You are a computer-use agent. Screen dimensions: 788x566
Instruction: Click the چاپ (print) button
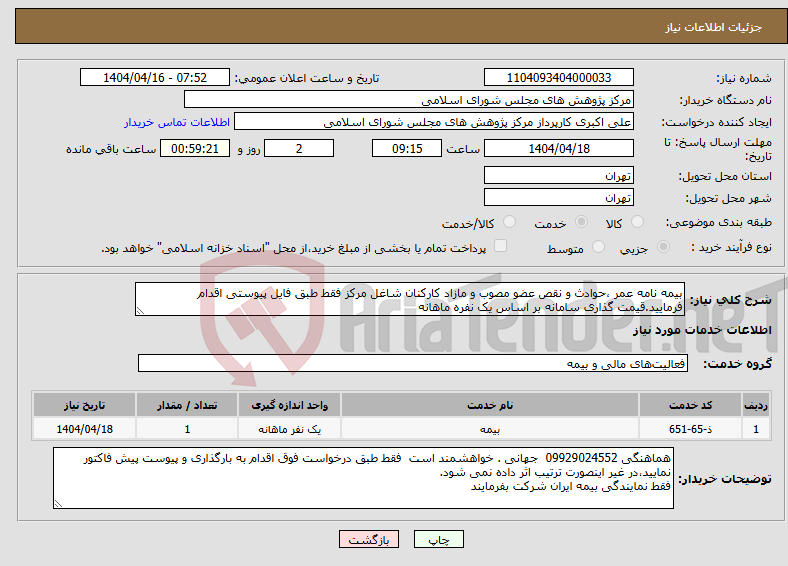pos(438,539)
